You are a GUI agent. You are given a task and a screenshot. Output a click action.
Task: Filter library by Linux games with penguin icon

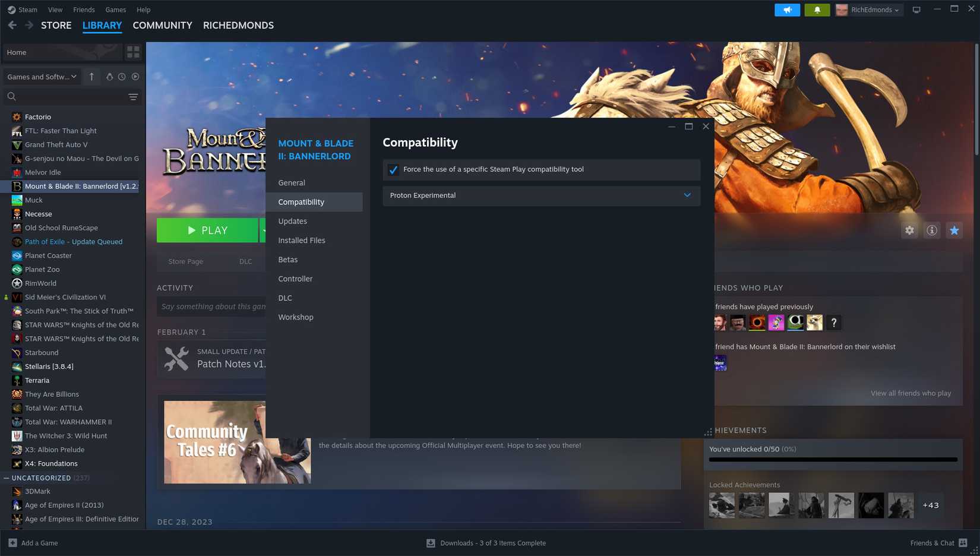pyautogui.click(x=109, y=77)
